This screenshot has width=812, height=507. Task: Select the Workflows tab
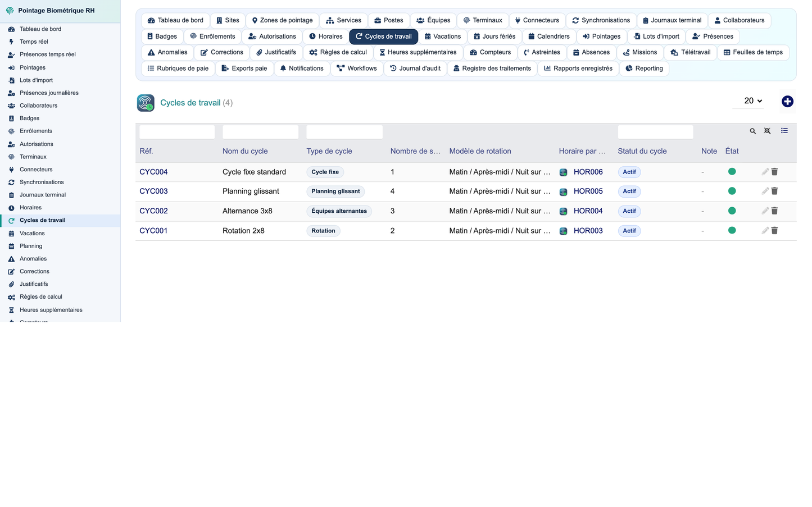(357, 68)
